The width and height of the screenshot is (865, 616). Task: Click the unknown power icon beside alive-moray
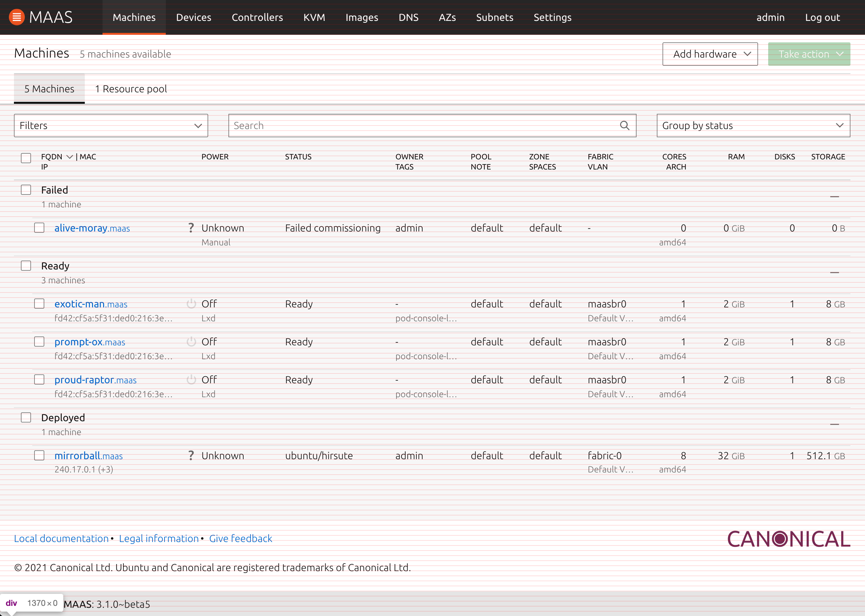point(191,228)
